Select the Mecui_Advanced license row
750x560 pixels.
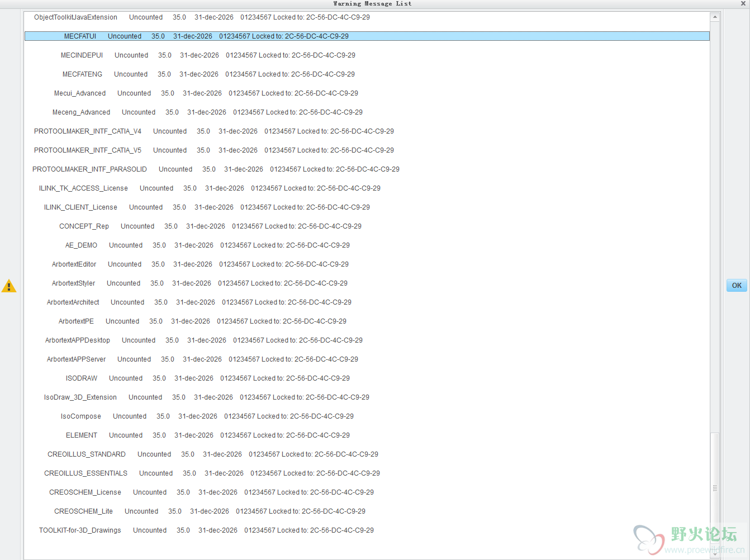coord(367,93)
